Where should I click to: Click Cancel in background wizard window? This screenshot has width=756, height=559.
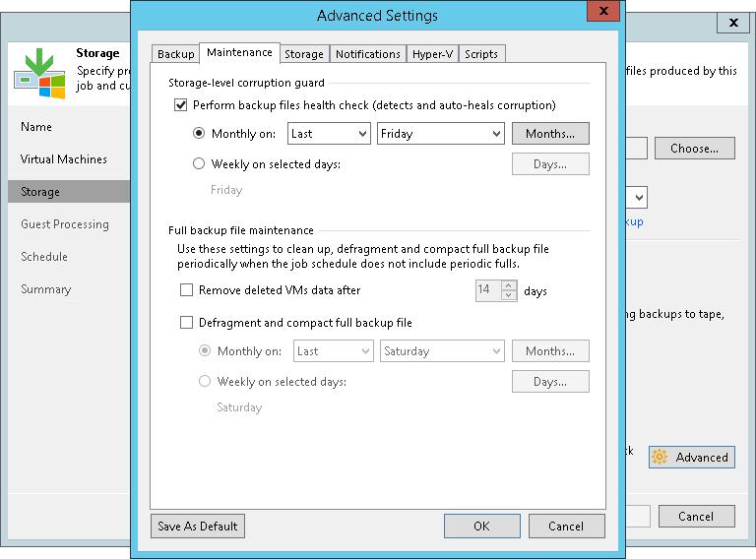point(697,516)
